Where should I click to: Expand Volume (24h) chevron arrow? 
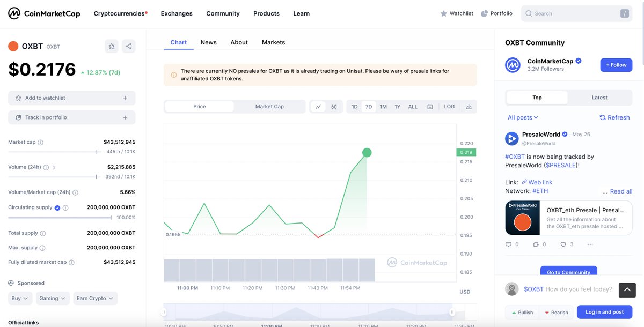coord(54,167)
